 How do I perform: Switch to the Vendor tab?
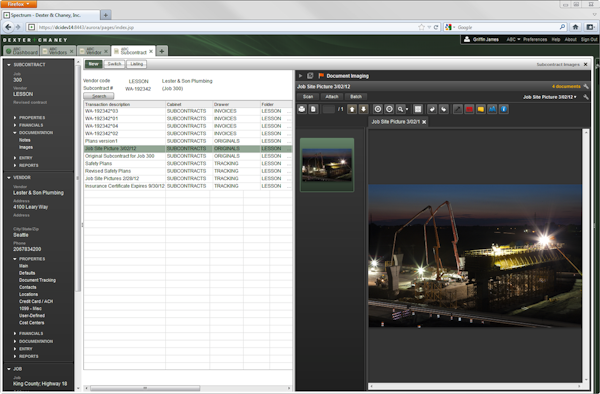click(x=93, y=51)
